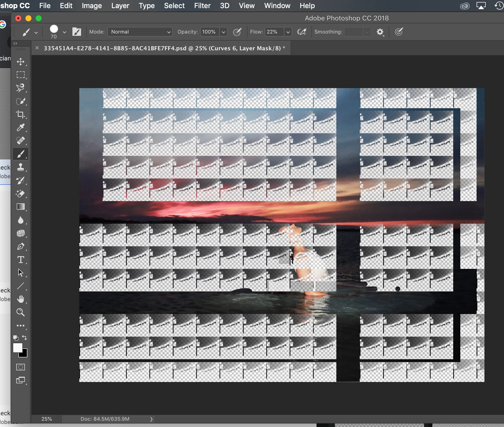Screen dimensions: 504x427
Task: Toggle Quick Mask mode
Action: pos(21,367)
